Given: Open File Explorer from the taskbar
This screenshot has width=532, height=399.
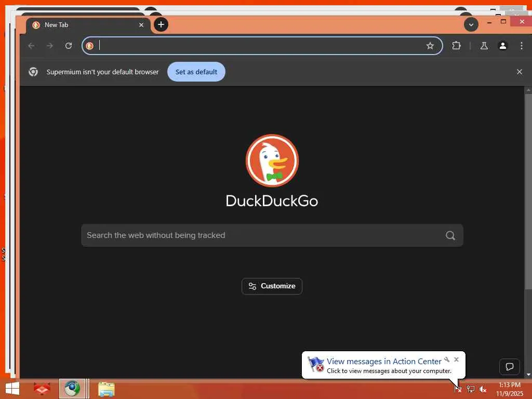Looking at the screenshot, I should pos(106,389).
